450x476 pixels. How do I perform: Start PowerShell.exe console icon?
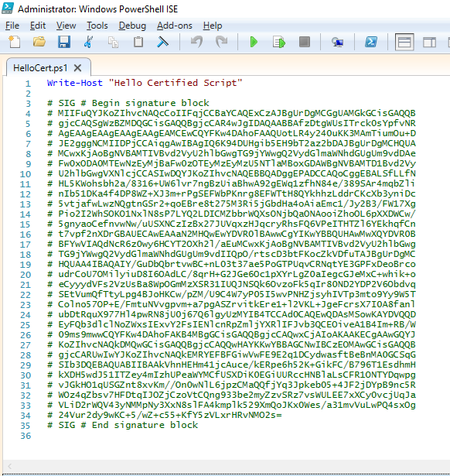coord(371,42)
